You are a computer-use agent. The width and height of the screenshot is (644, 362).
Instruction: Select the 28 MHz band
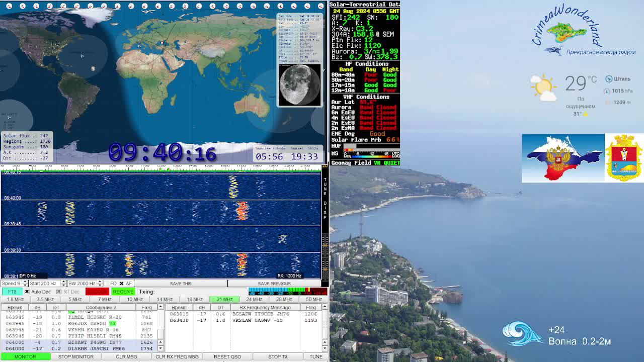tap(284, 300)
